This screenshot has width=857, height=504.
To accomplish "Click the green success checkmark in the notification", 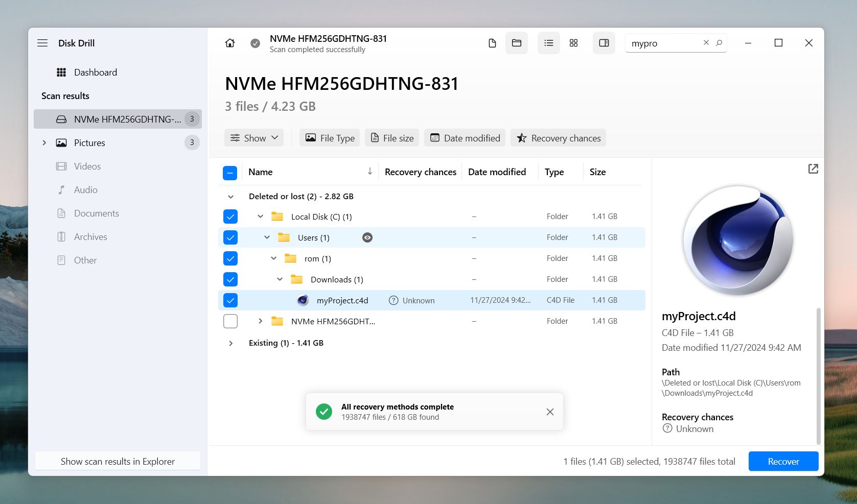I will [x=324, y=412].
